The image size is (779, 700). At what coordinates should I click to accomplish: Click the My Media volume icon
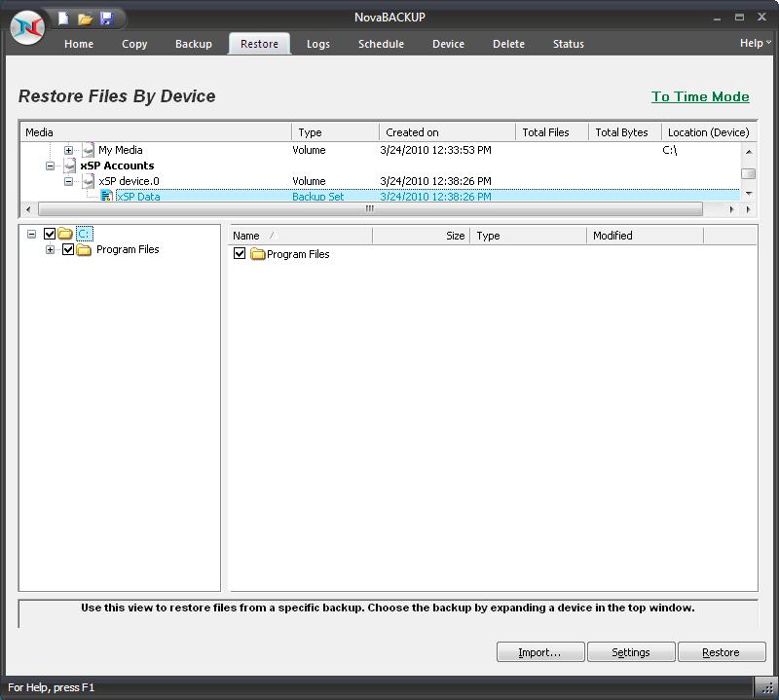(x=88, y=150)
